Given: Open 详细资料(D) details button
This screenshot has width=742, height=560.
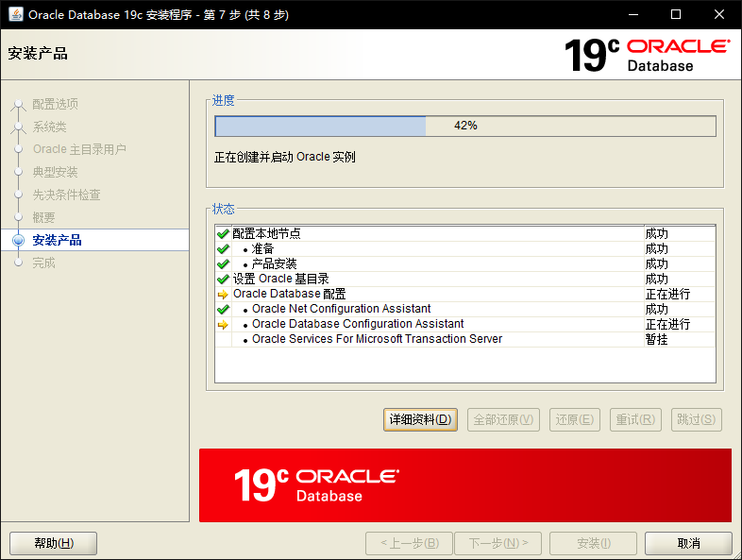Looking at the screenshot, I should pos(420,419).
